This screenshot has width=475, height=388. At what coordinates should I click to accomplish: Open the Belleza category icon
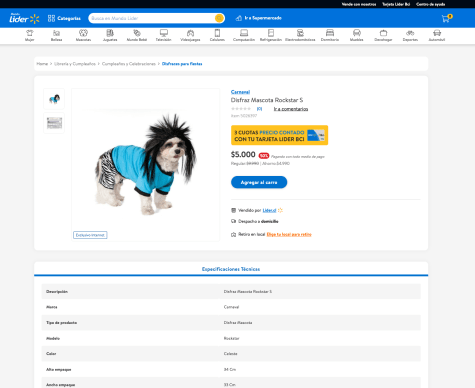(56, 35)
